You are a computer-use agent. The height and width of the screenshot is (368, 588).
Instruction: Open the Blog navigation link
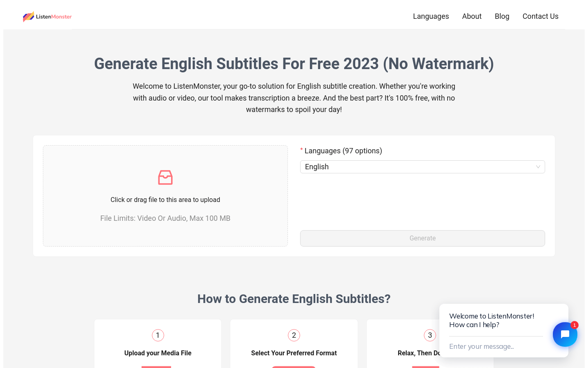pos(502,16)
